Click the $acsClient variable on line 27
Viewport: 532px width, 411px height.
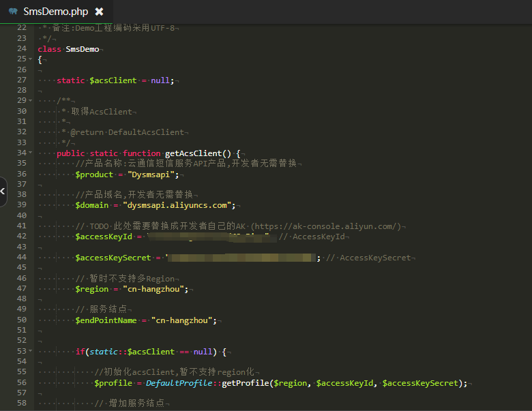pyautogui.click(x=113, y=80)
